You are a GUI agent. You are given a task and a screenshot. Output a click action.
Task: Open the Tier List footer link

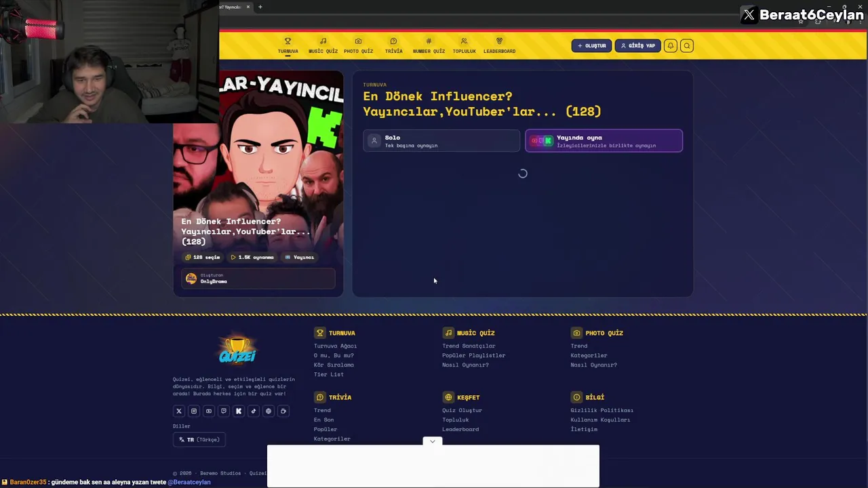point(329,374)
